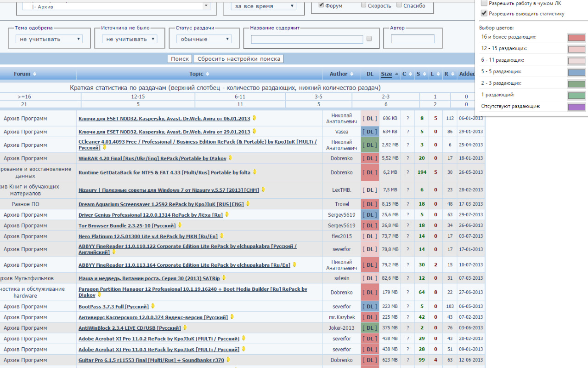This screenshot has width=588, height=368.
Task: Click author name mr.Kazybek
Action: (x=342, y=317)
